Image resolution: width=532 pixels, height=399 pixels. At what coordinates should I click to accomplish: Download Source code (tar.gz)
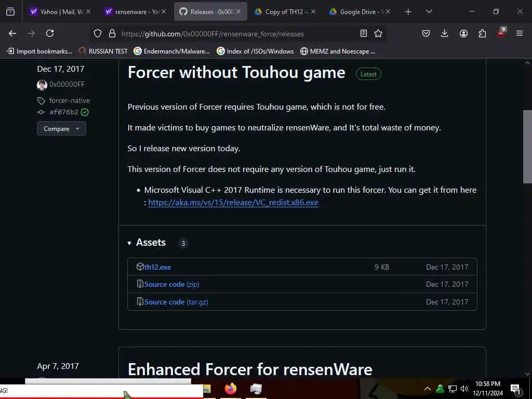click(x=176, y=302)
